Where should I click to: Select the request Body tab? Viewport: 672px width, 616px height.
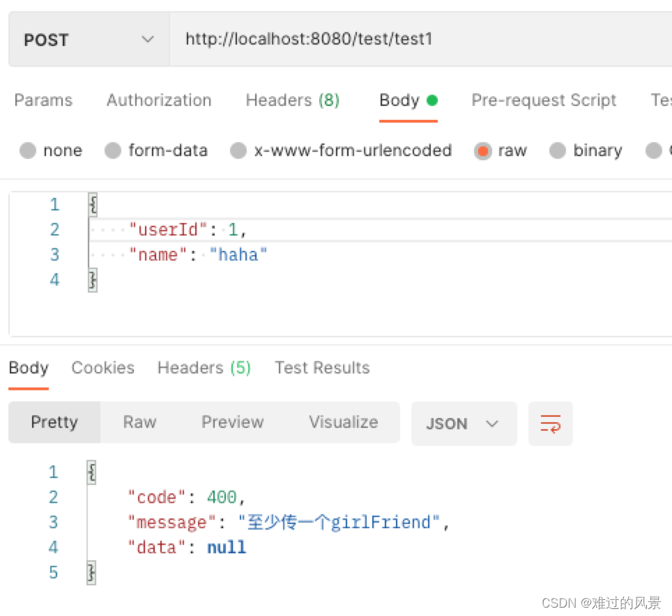[408, 100]
